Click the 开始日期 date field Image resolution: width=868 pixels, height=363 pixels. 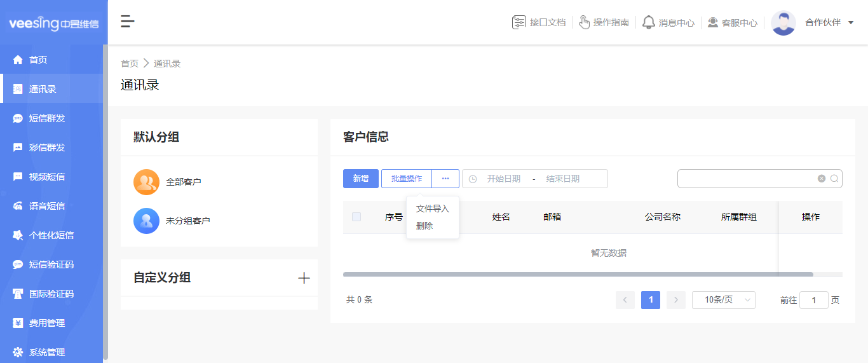(504, 179)
